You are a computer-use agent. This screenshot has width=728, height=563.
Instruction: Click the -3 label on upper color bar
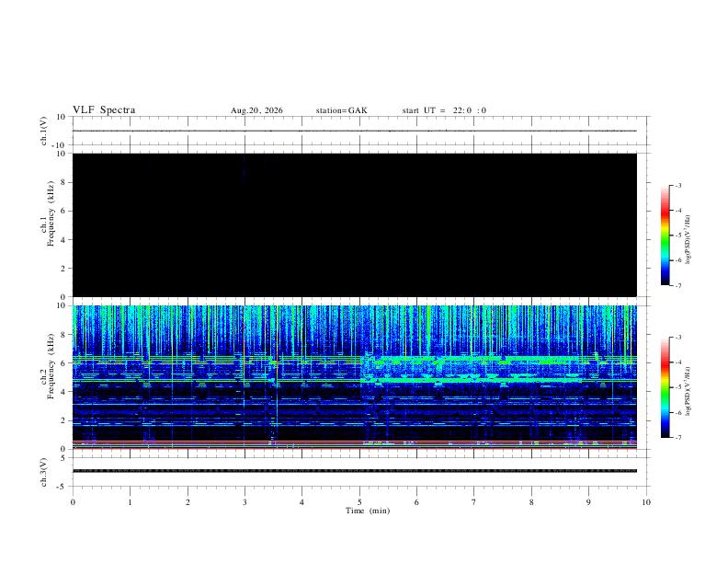pyautogui.click(x=678, y=185)
